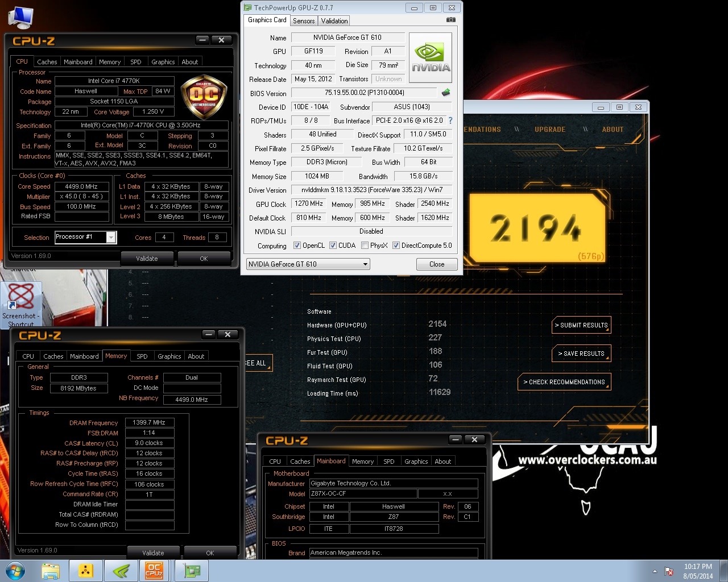Image resolution: width=728 pixels, height=582 pixels.
Task: Click the SUBMIT RESULTS button
Action: click(581, 325)
